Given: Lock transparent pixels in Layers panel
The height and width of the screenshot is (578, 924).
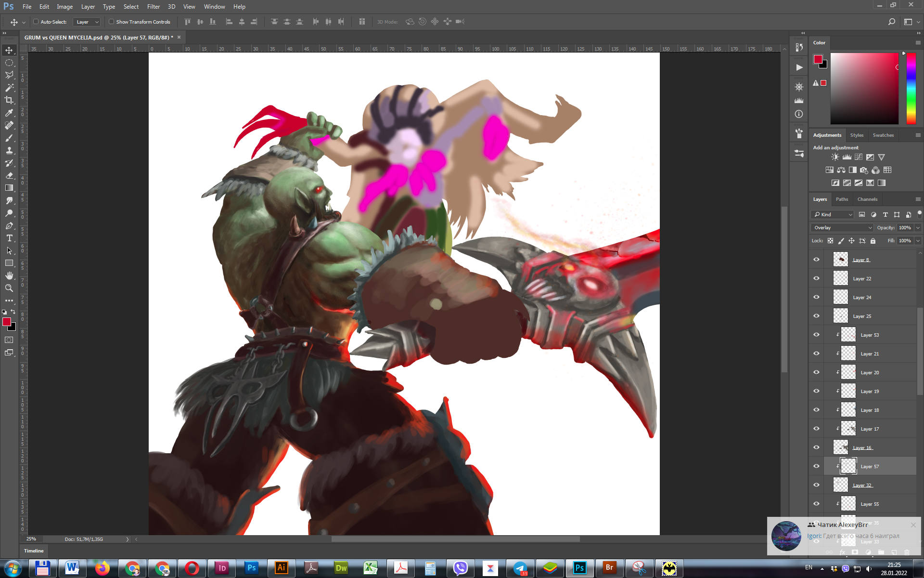Looking at the screenshot, I should click(830, 241).
